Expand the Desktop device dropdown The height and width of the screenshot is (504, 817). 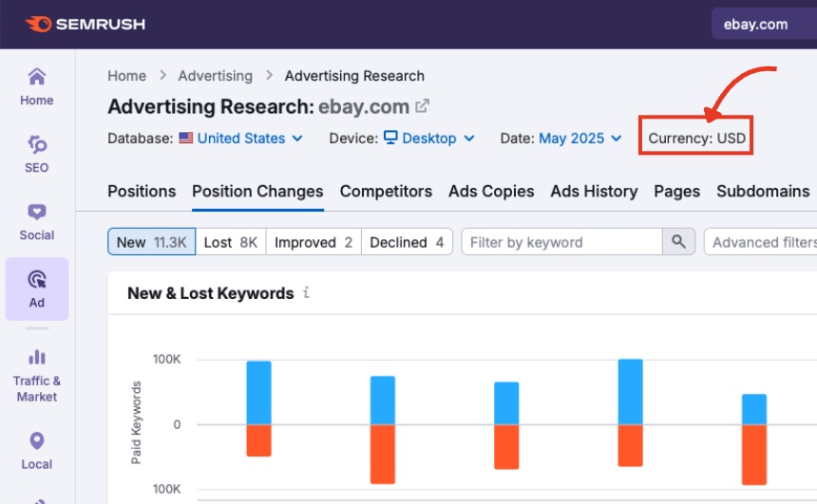click(438, 139)
